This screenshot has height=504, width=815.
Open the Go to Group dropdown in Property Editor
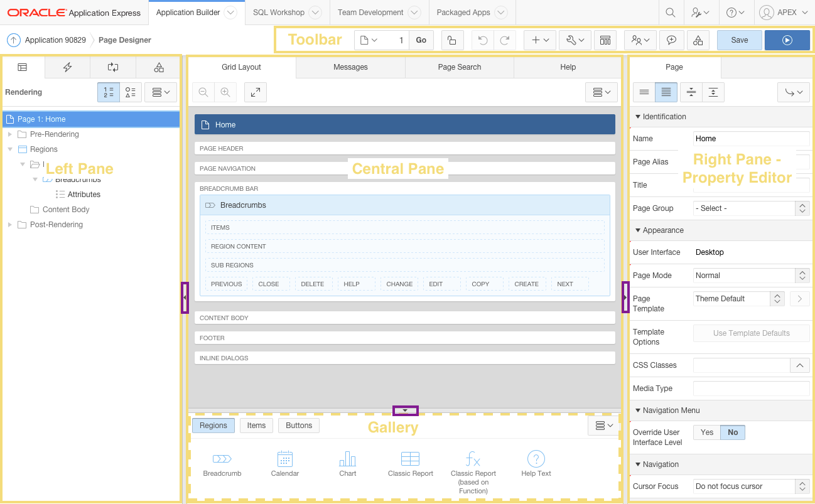point(794,92)
